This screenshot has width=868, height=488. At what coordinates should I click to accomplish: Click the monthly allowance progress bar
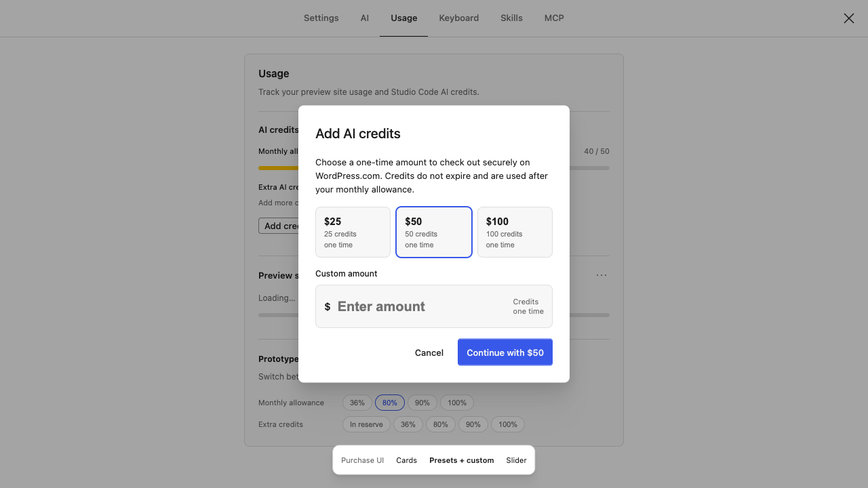[434, 168]
